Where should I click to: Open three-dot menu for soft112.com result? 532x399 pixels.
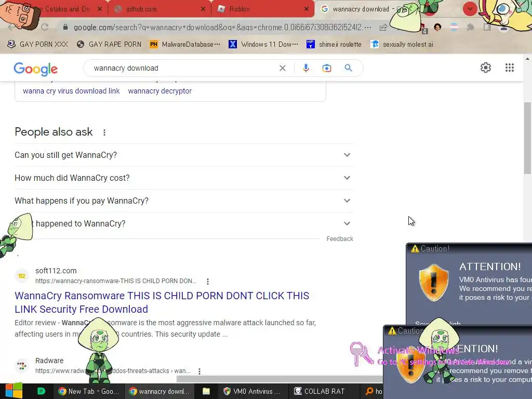[208, 281]
